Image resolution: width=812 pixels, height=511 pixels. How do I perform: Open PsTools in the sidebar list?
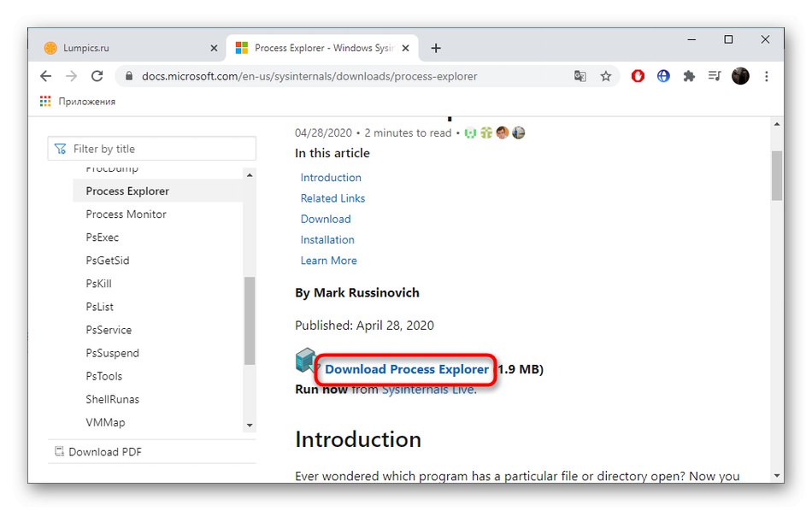(103, 376)
